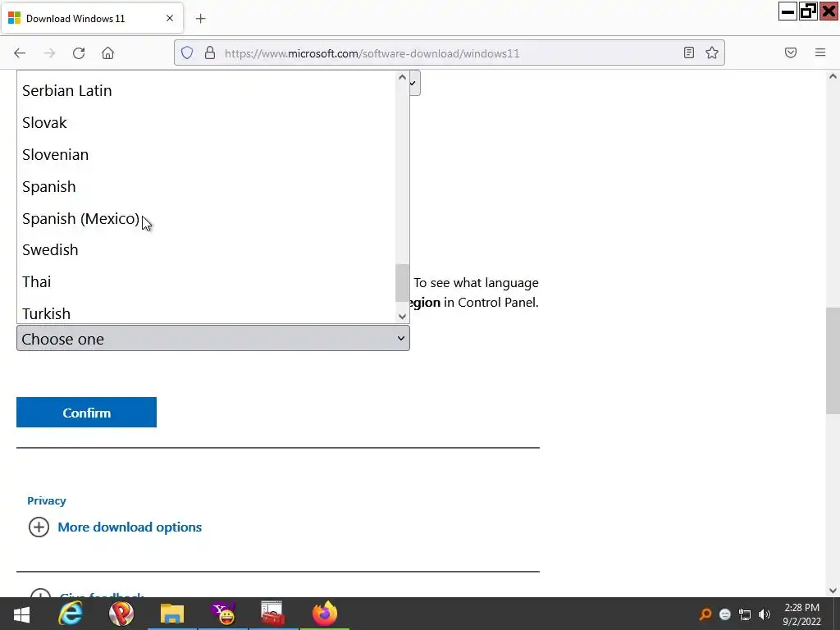Select Spanish language option
This screenshot has height=630, width=840.
pos(207,187)
